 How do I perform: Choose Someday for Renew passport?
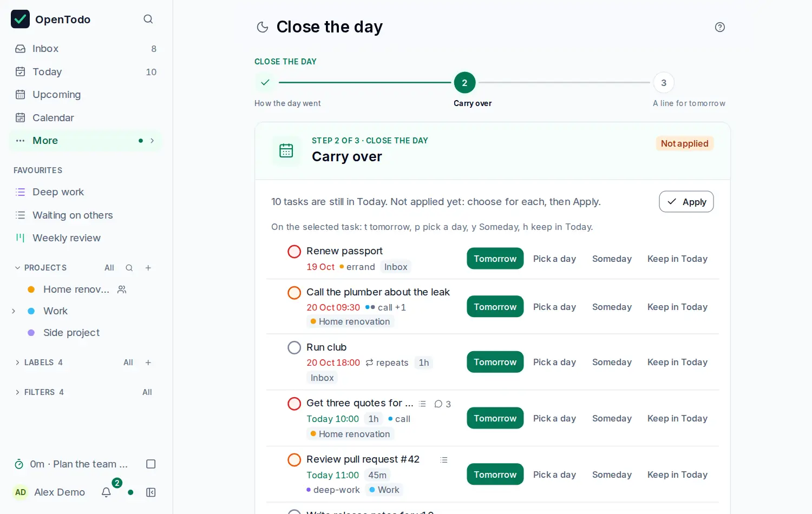coord(612,259)
